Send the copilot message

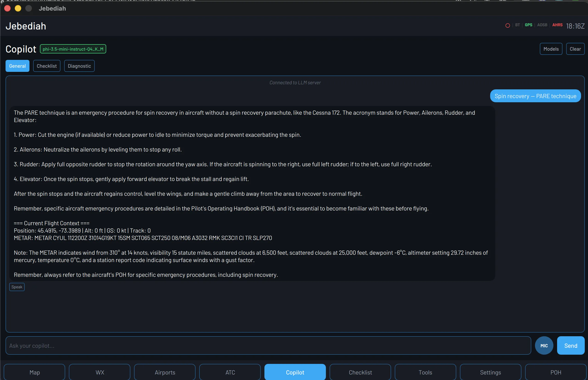click(570, 345)
